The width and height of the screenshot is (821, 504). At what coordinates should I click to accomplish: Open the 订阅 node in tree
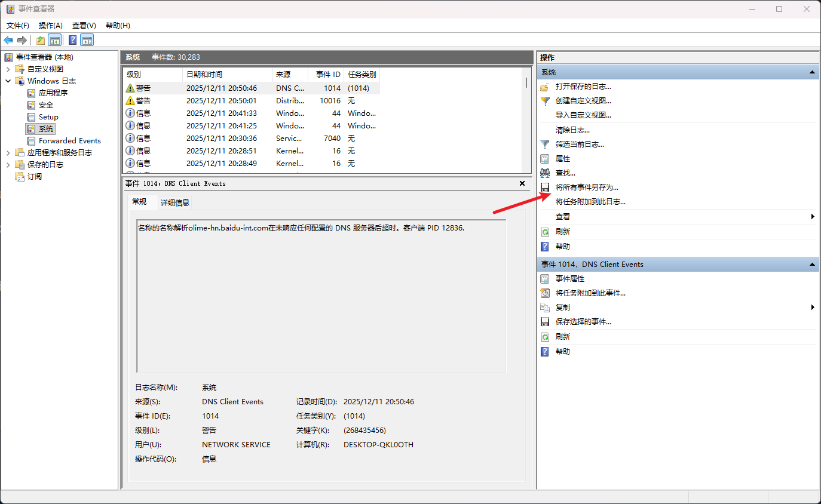[x=28, y=176]
